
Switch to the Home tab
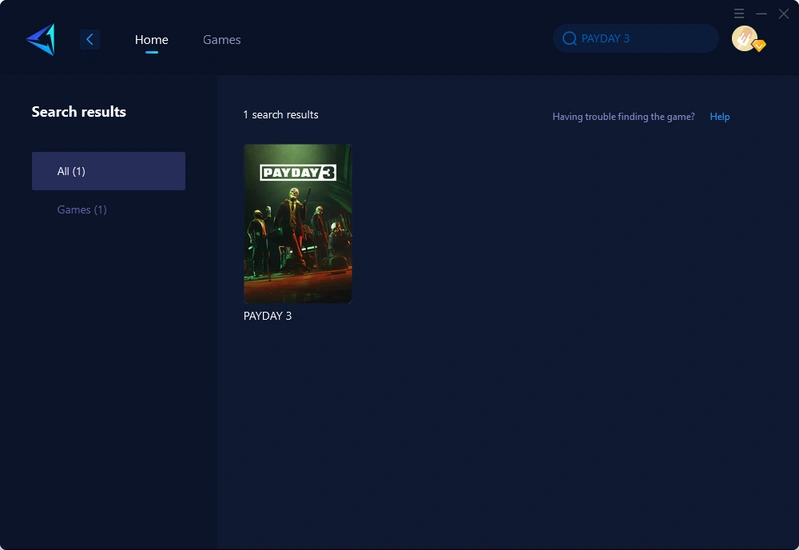(151, 40)
